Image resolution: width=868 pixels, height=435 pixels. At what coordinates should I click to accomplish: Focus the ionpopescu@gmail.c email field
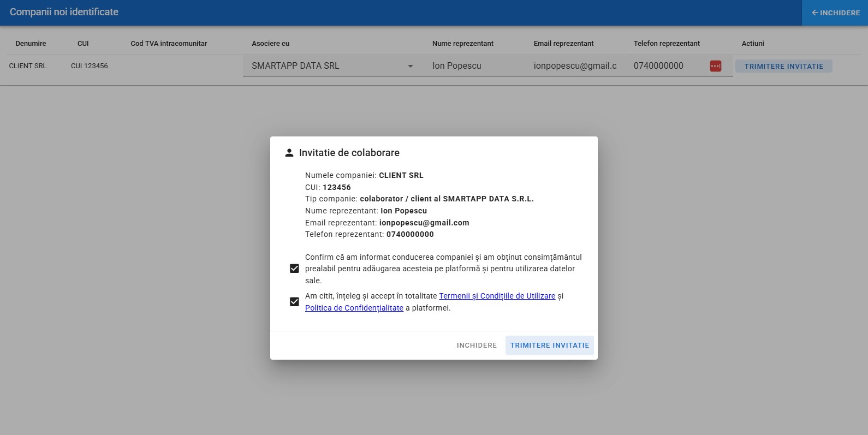[575, 66]
